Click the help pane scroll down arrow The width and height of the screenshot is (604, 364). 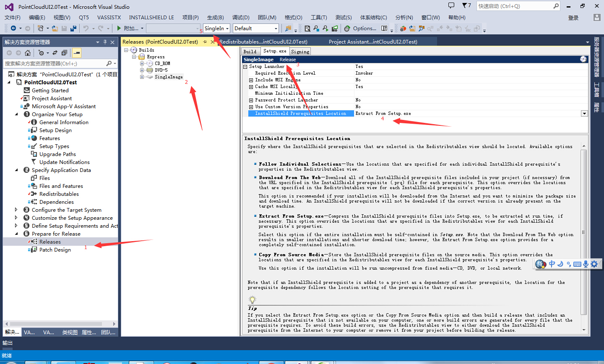[x=583, y=330]
